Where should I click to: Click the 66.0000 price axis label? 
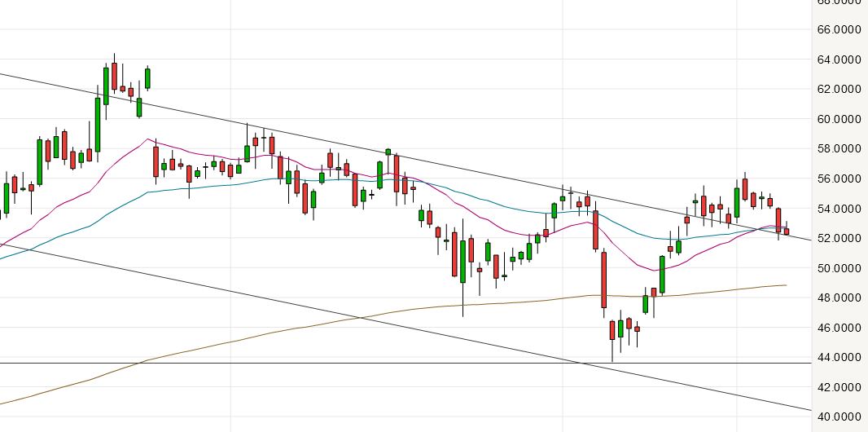(x=839, y=29)
